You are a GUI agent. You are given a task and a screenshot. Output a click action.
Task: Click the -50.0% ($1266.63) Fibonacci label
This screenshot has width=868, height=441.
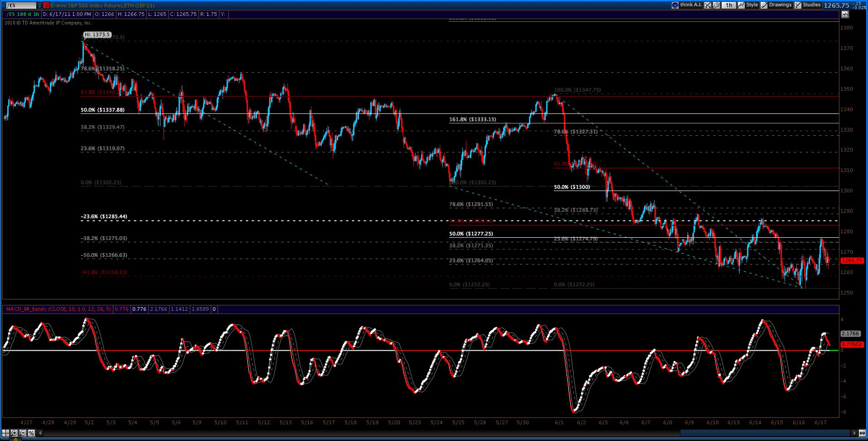[x=104, y=255]
